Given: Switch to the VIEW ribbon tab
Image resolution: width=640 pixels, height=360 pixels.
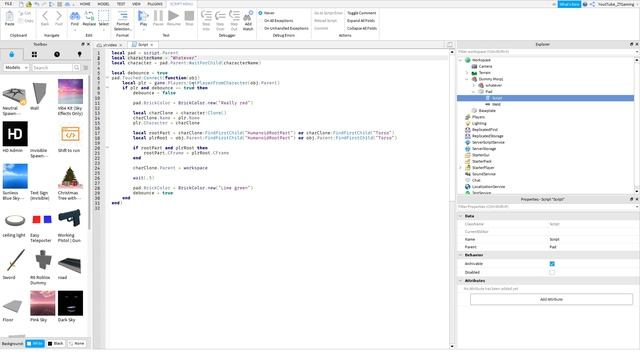Looking at the screenshot, I should pos(136,4).
